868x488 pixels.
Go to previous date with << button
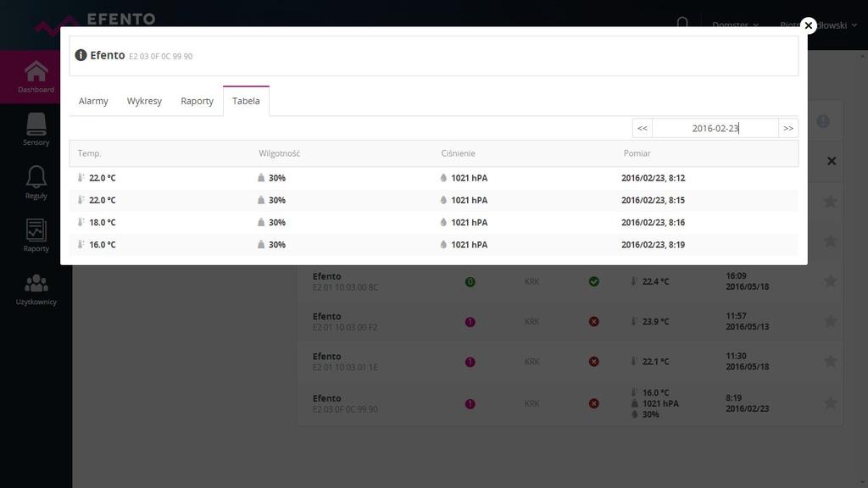pyautogui.click(x=643, y=129)
